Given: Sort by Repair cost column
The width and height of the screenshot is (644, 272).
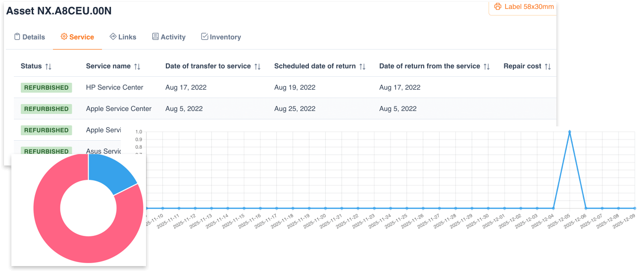Looking at the screenshot, I should pyautogui.click(x=547, y=66).
